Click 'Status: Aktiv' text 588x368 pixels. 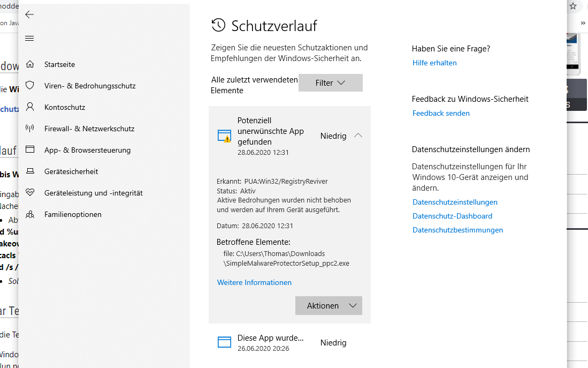pos(236,191)
